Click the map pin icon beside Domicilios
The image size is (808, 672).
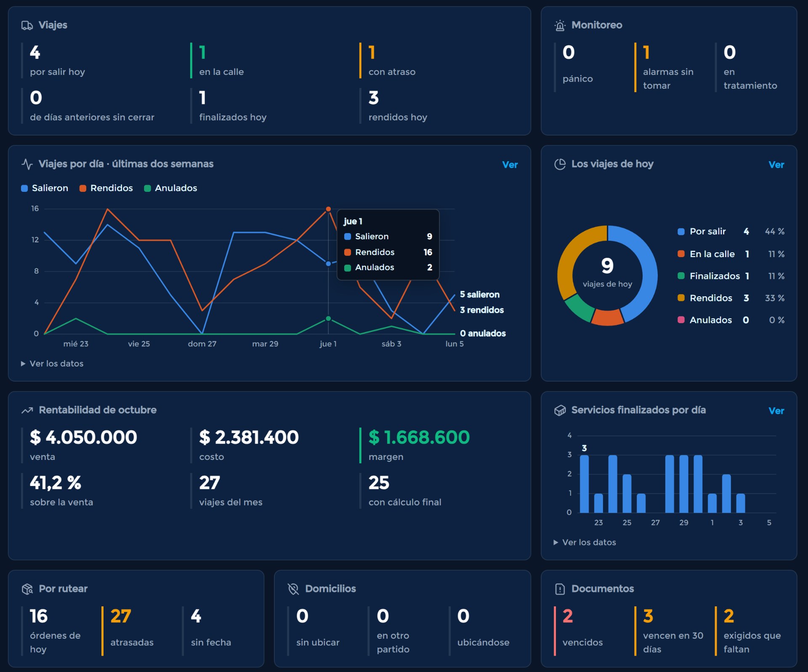[x=293, y=589]
